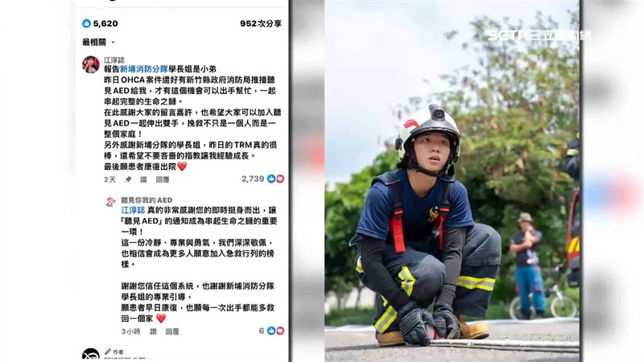Screen dimensions: 644x362
Task: Click the 聽見你我的AED page name
Action: (147, 200)
